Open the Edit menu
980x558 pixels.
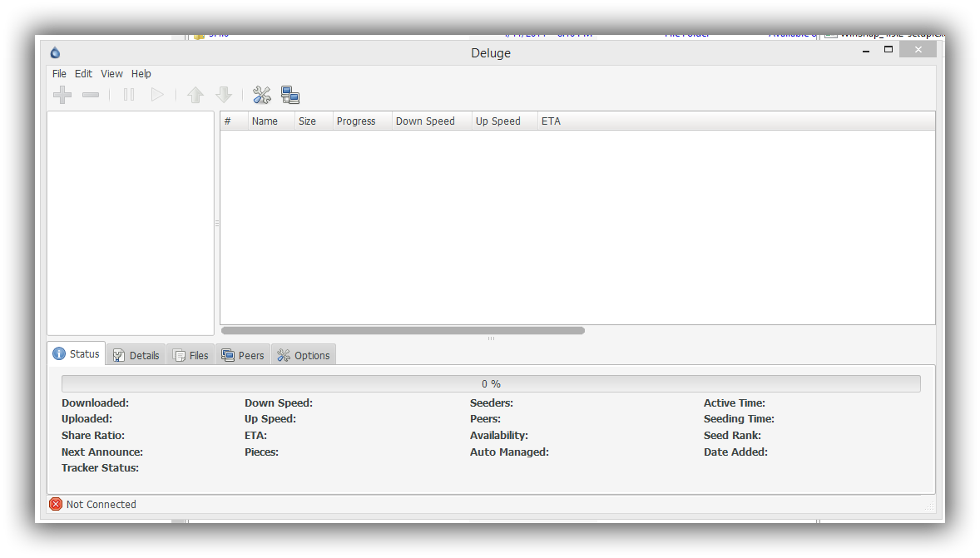(x=83, y=74)
